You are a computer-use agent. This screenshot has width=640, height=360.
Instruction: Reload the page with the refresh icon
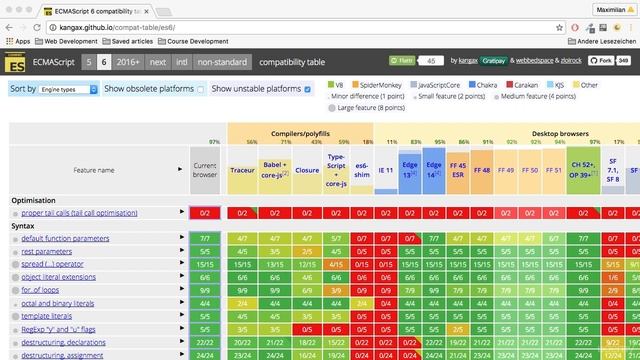37,27
